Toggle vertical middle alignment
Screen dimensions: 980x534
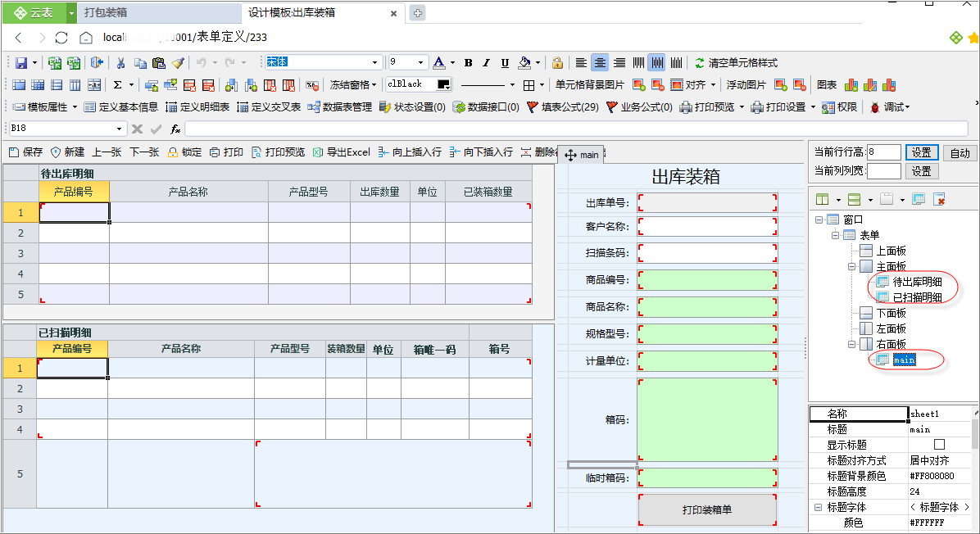pyautogui.click(x=657, y=62)
